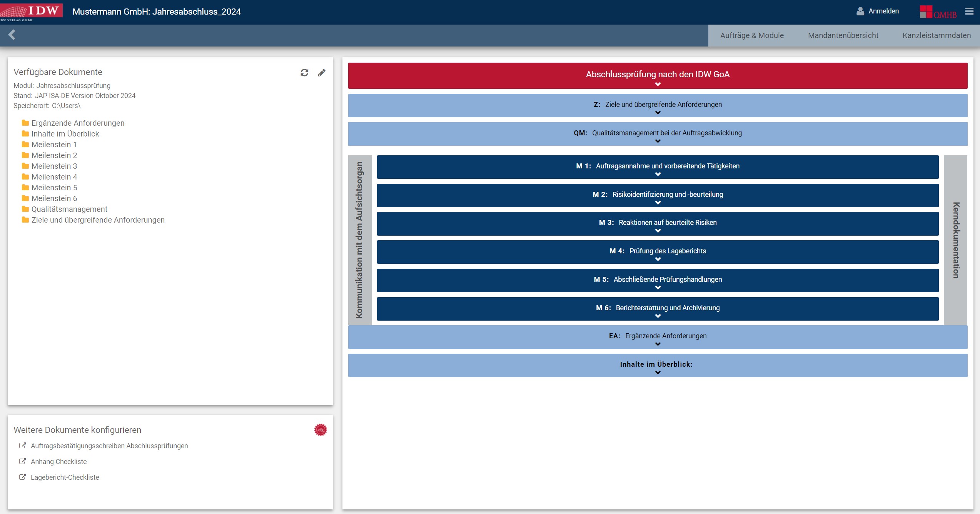The height and width of the screenshot is (514, 980).
Task: Click the pencil edit icon for documents
Action: click(322, 73)
